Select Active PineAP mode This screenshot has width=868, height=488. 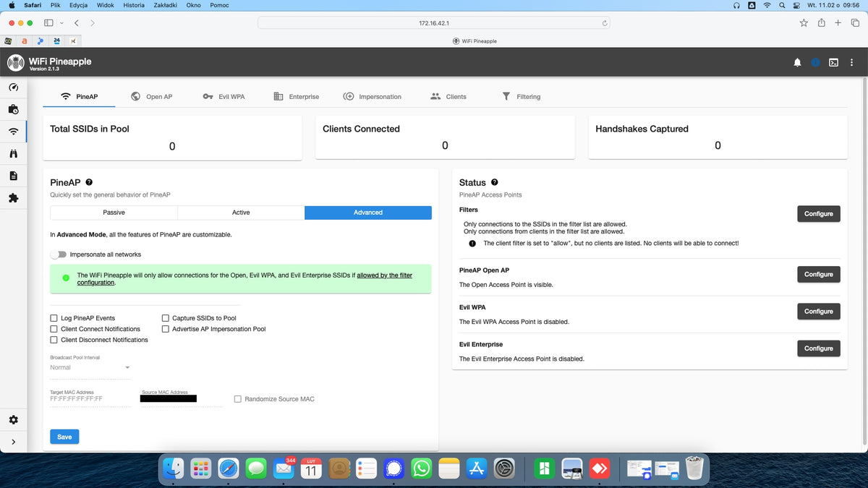(241, 213)
